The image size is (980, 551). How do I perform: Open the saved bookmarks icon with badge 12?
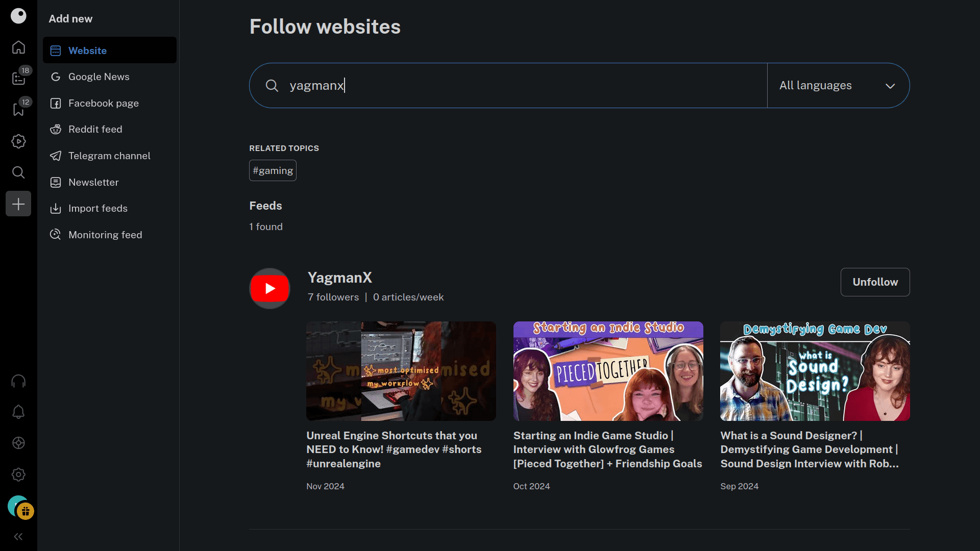coord(18,110)
